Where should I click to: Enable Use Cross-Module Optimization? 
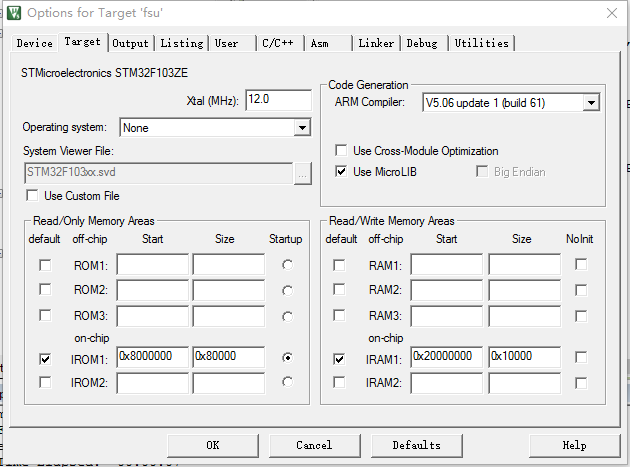(x=341, y=151)
